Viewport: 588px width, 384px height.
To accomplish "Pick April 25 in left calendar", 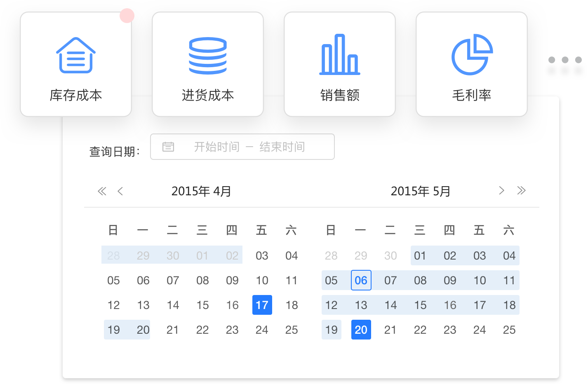I will 292,330.
